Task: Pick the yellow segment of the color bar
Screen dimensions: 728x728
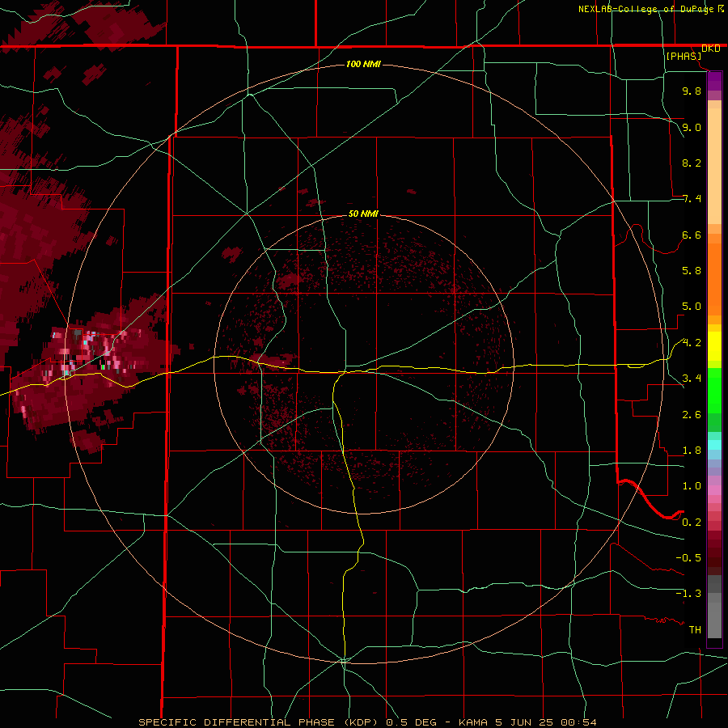Action: (x=714, y=346)
